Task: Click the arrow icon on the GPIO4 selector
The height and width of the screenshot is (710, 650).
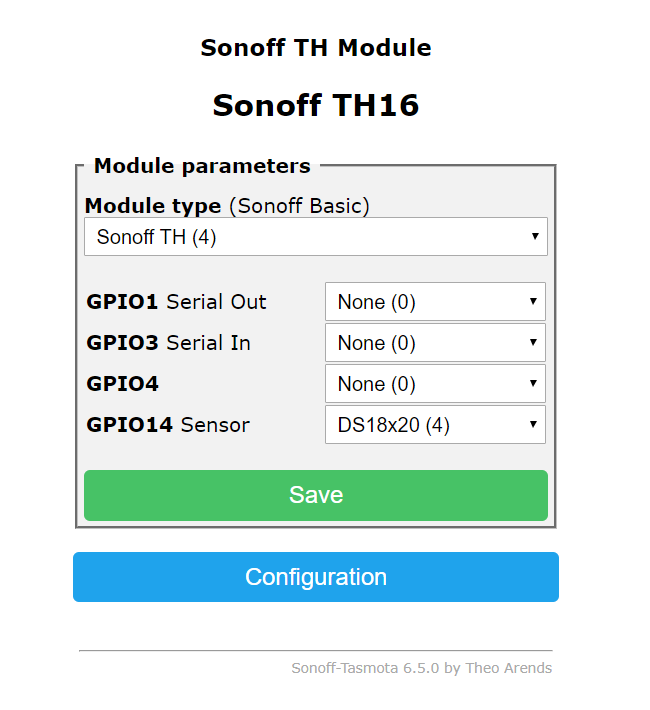Action: tap(533, 384)
